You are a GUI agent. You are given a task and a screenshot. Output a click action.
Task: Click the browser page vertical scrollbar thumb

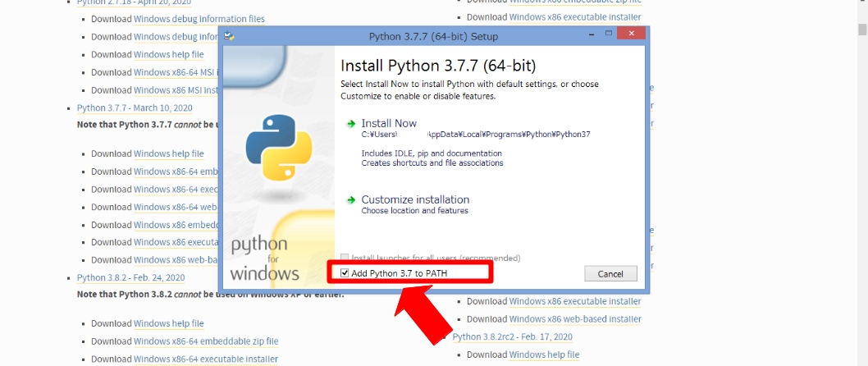pos(862,30)
